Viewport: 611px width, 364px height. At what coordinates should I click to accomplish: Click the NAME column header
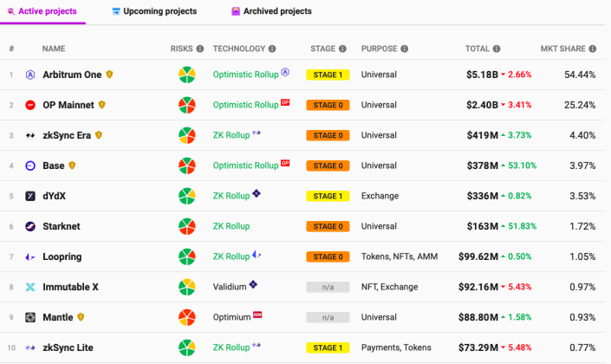tap(54, 49)
